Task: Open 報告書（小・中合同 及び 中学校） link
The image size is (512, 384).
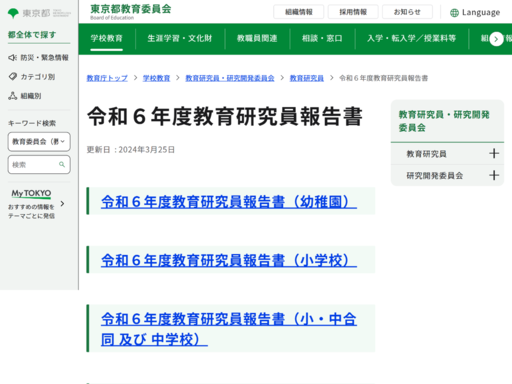Action: [x=229, y=329]
